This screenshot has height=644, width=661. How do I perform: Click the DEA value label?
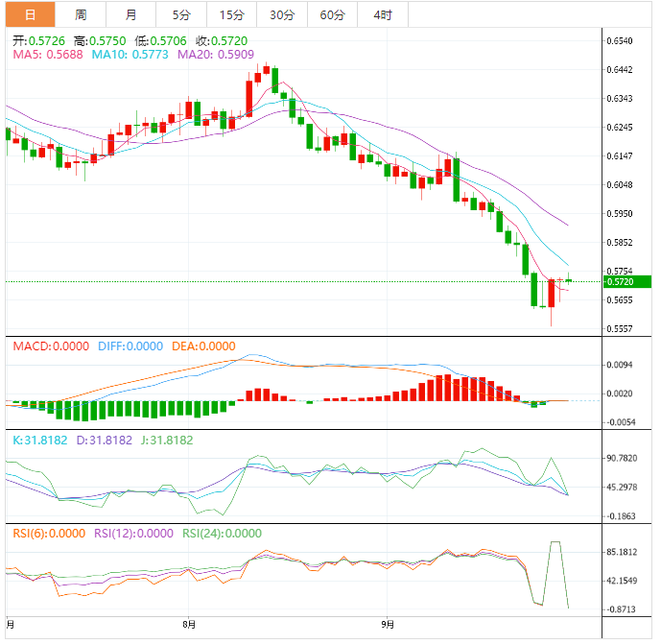(x=202, y=346)
